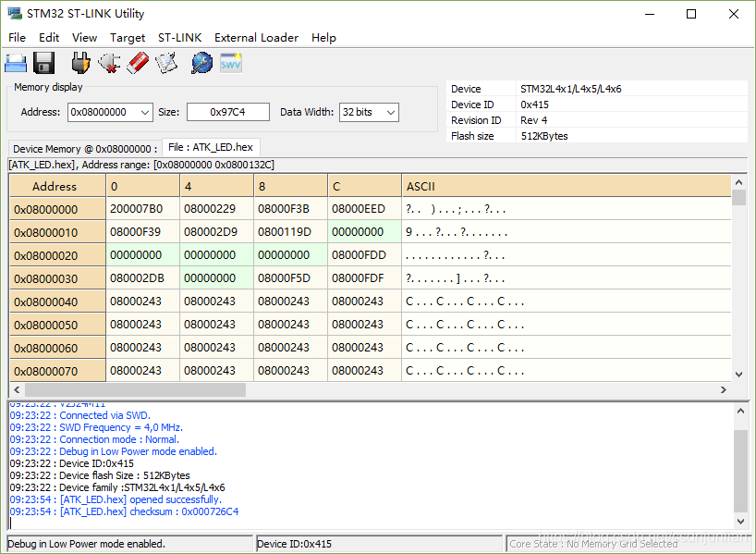Click row address 0x08000000
The image size is (756, 554).
point(58,209)
